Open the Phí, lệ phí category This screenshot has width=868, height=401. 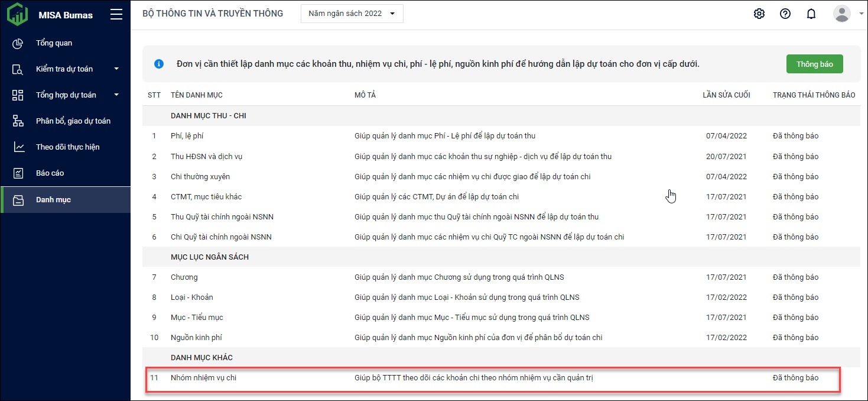pyautogui.click(x=187, y=136)
